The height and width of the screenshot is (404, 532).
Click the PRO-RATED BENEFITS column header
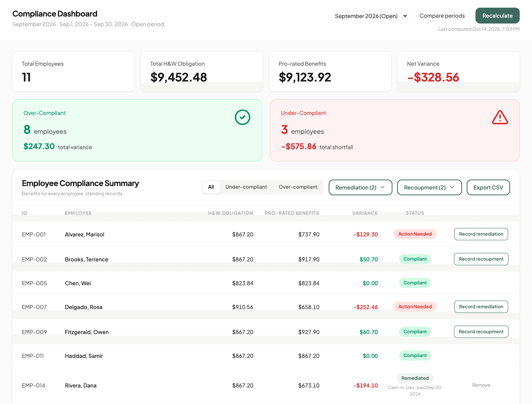(292, 213)
